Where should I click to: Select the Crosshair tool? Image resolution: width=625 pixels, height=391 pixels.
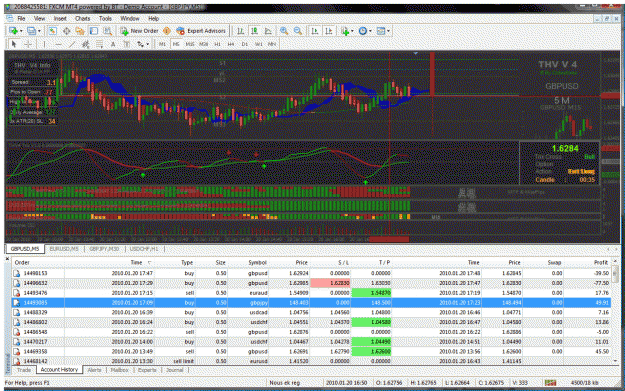click(x=28, y=44)
